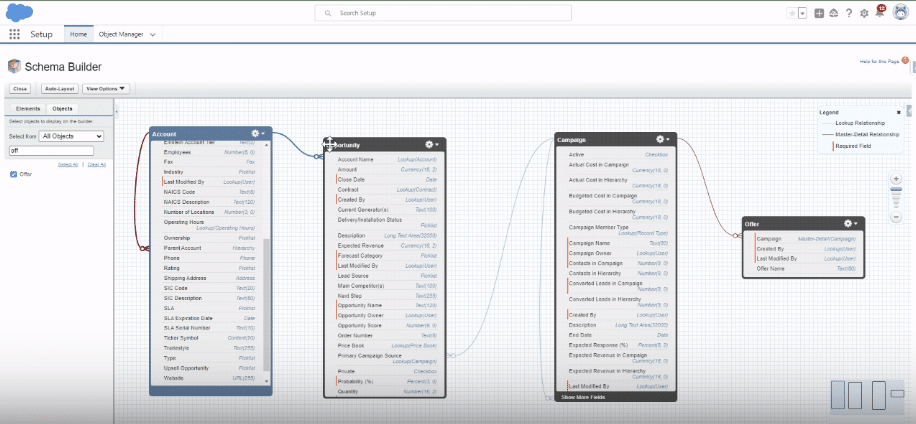
Task: Click the Auto-Layout button
Action: click(x=59, y=89)
